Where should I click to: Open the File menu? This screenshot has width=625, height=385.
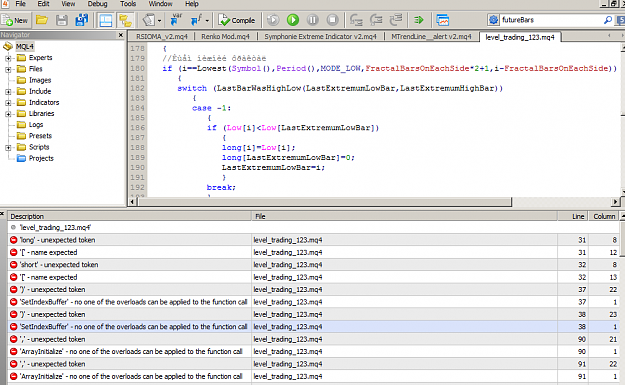20,4
